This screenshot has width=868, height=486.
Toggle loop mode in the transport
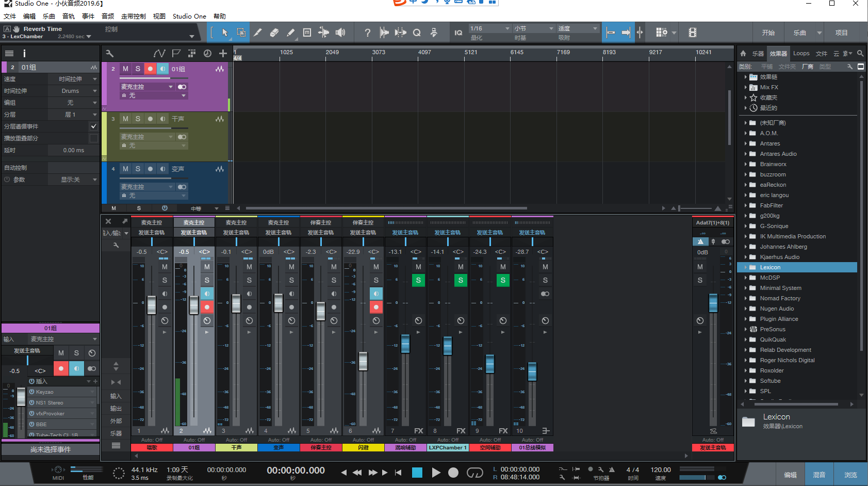point(474,473)
